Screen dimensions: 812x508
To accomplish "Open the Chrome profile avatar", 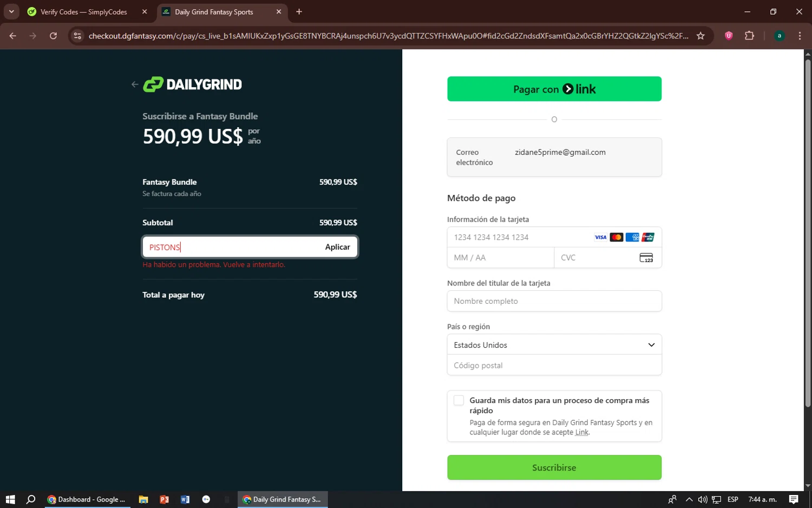I will click(780, 36).
